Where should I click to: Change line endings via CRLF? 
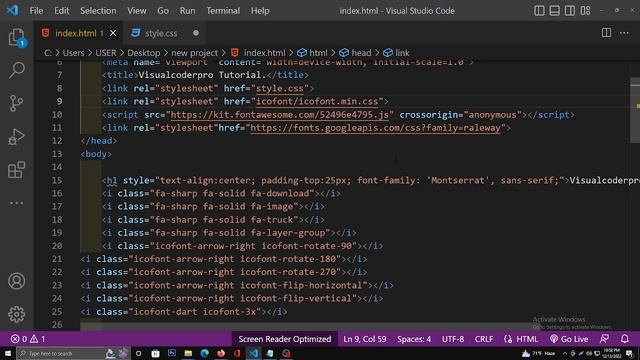484,339
